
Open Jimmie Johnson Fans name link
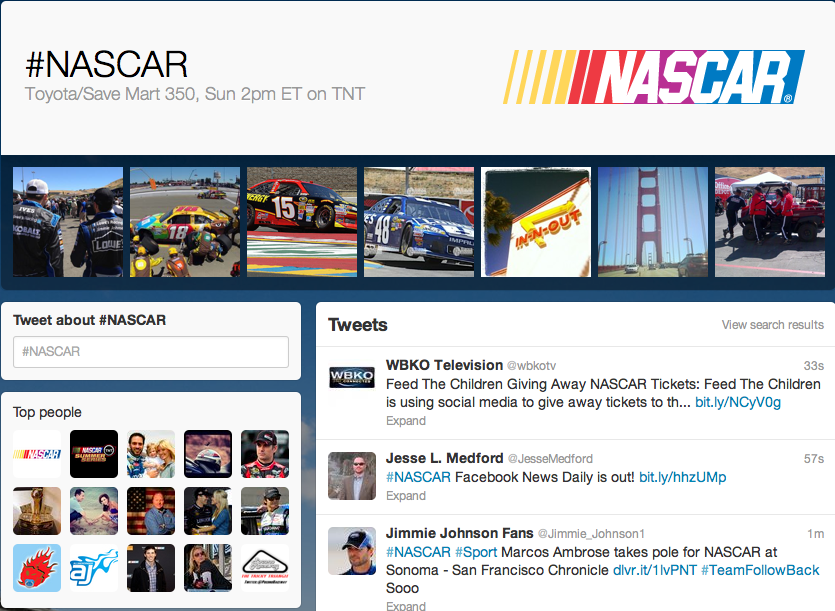460,533
